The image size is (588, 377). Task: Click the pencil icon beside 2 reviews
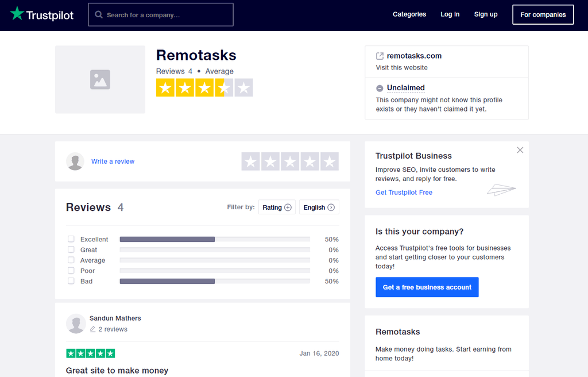pos(94,329)
